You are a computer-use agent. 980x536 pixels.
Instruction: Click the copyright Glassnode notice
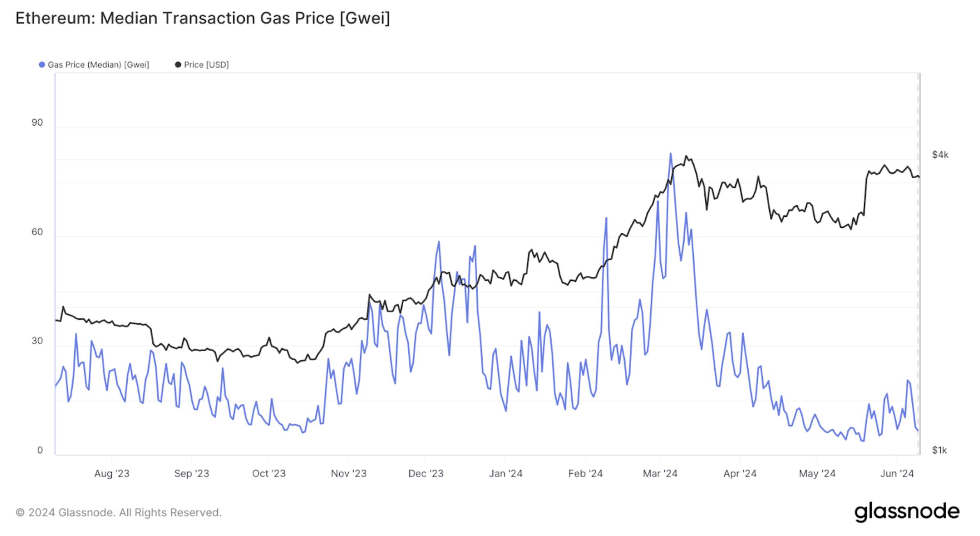pos(119,513)
